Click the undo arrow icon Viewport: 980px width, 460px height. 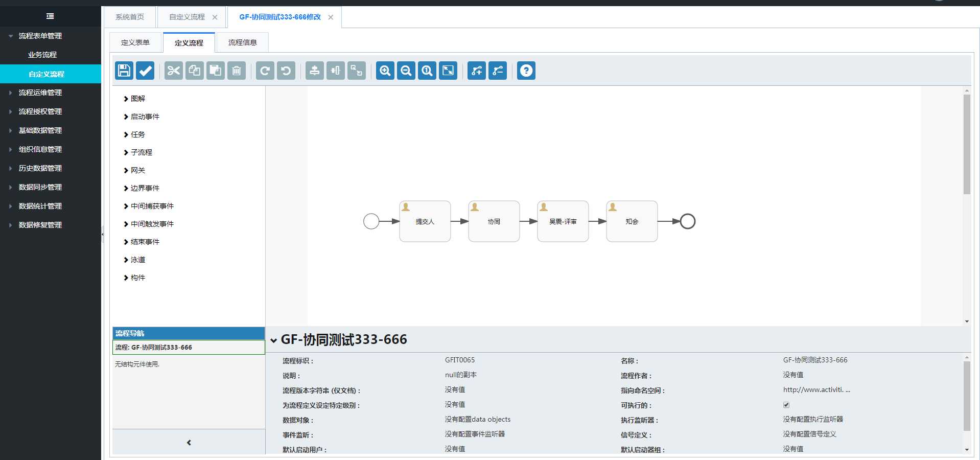coord(286,71)
